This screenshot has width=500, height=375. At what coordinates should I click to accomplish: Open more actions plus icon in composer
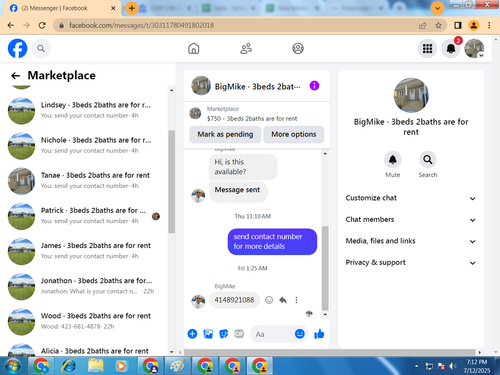coord(192,334)
